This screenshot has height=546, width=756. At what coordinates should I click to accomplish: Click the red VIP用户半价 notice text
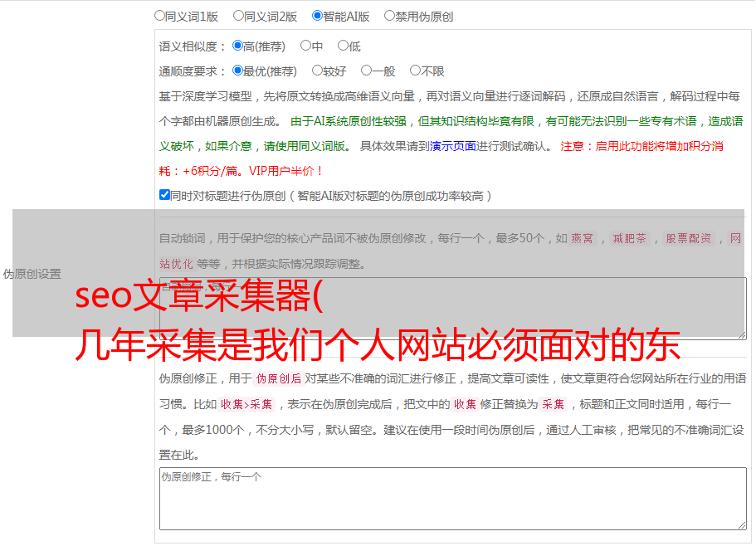pyautogui.click(x=285, y=171)
